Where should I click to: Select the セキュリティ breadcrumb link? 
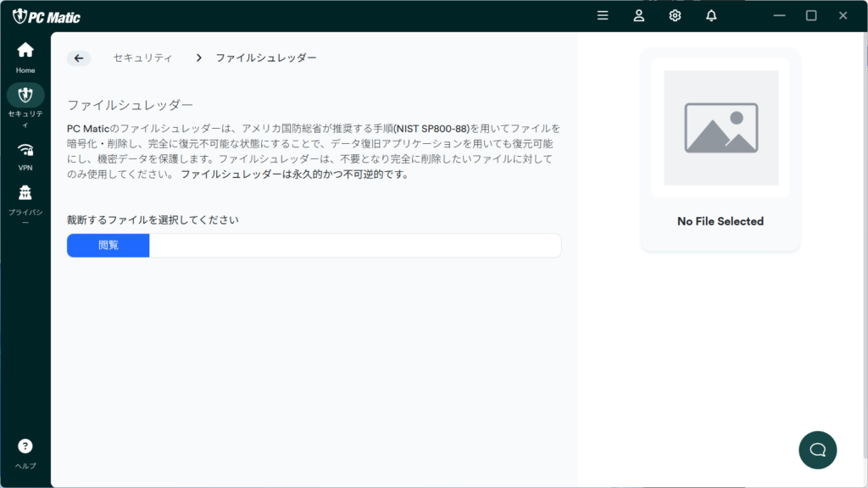pos(142,58)
